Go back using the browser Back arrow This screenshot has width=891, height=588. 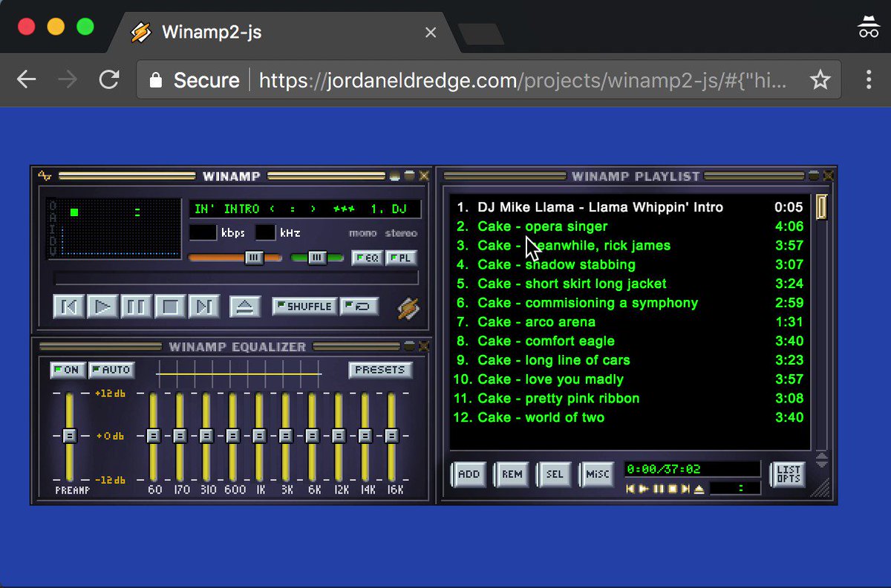tap(26, 80)
